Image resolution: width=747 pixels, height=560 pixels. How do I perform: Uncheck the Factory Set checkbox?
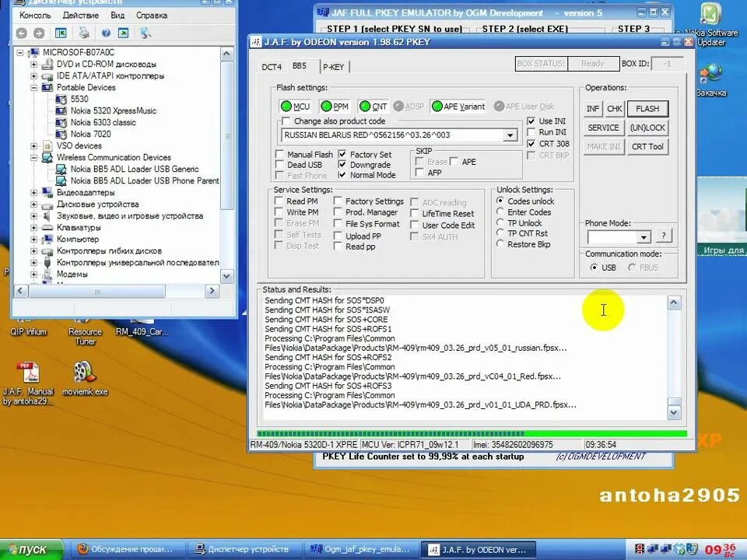tap(342, 154)
